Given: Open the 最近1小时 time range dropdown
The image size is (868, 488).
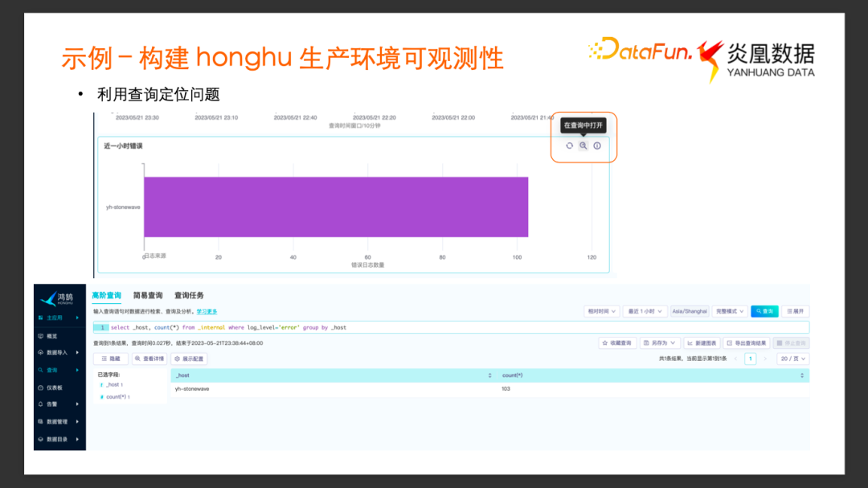Looking at the screenshot, I should [x=645, y=311].
